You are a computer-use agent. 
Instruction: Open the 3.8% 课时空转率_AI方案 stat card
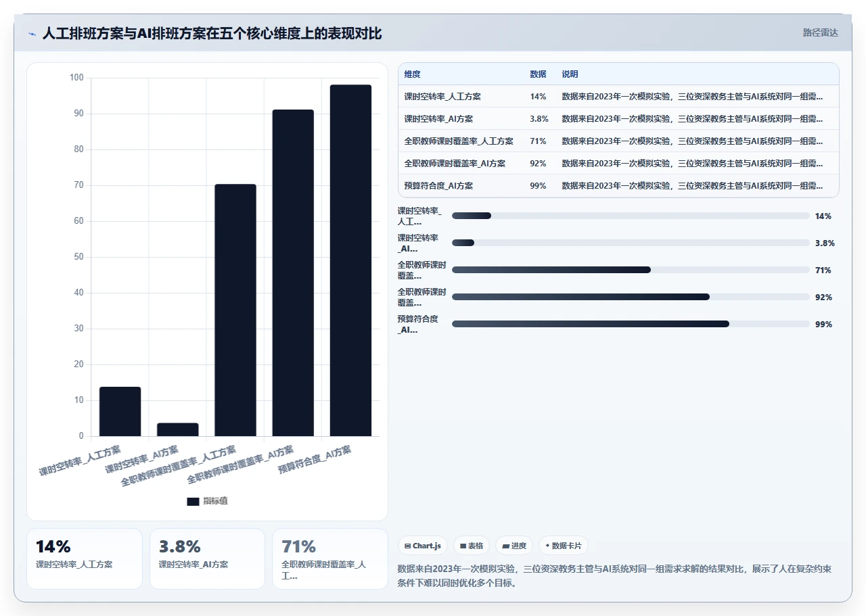pyautogui.click(x=207, y=559)
